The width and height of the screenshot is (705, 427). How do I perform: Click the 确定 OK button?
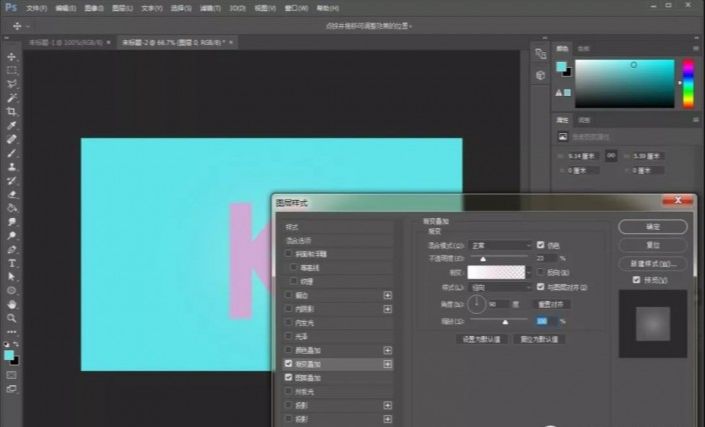[x=653, y=227]
